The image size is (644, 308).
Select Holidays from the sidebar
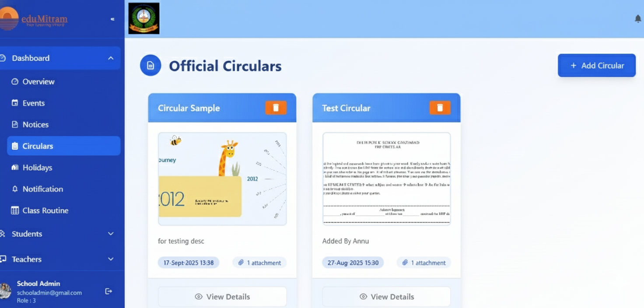tap(37, 167)
